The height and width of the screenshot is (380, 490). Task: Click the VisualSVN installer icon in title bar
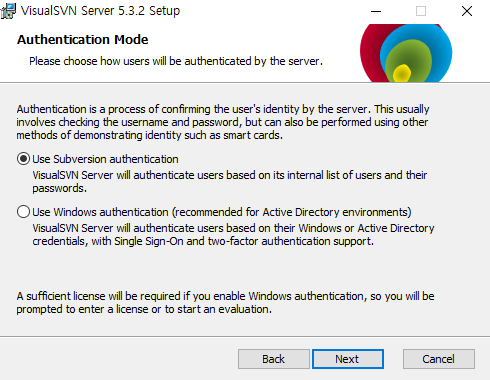click(8, 11)
